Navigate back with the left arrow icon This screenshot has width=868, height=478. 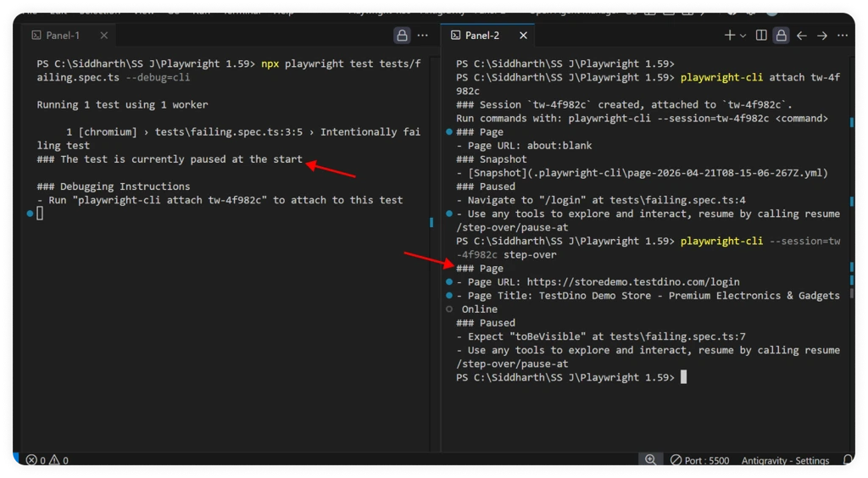click(x=802, y=36)
